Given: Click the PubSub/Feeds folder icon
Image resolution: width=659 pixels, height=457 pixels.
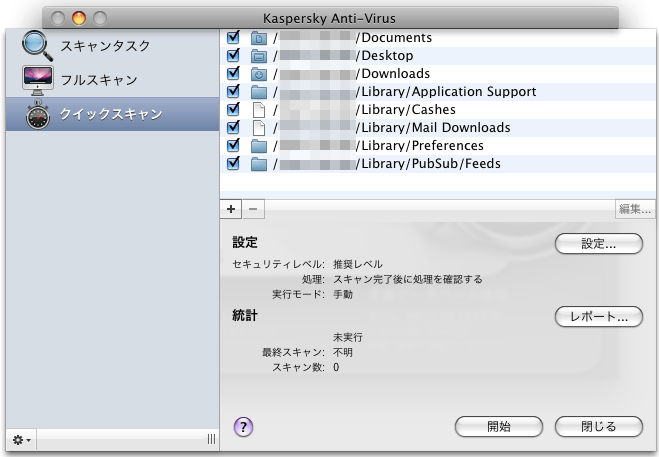Looking at the screenshot, I should [x=259, y=164].
